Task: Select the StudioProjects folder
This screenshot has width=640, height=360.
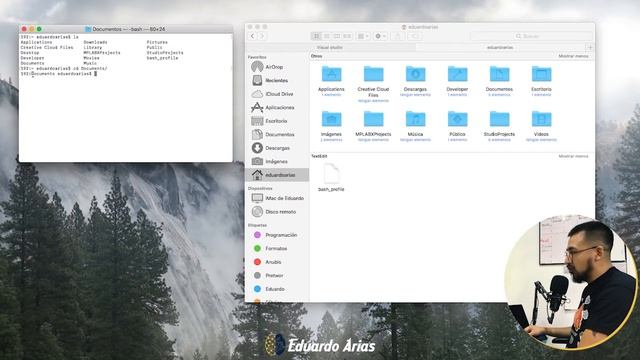Action: [x=499, y=119]
